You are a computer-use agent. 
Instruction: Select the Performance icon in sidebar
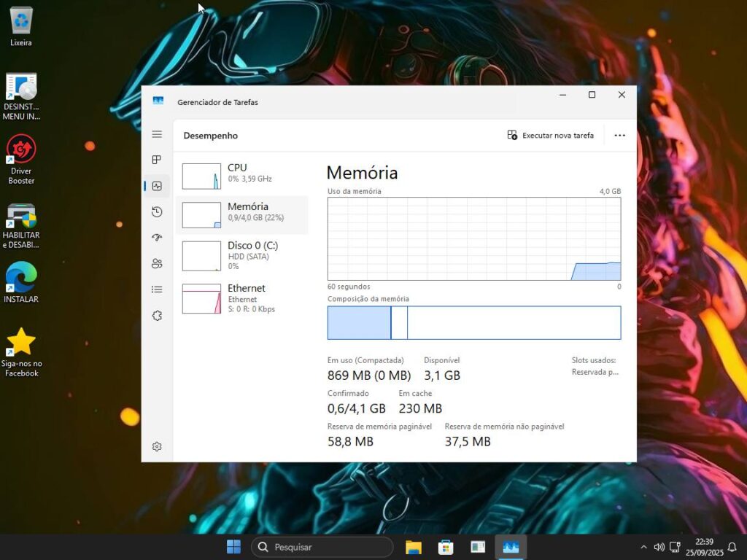(157, 186)
